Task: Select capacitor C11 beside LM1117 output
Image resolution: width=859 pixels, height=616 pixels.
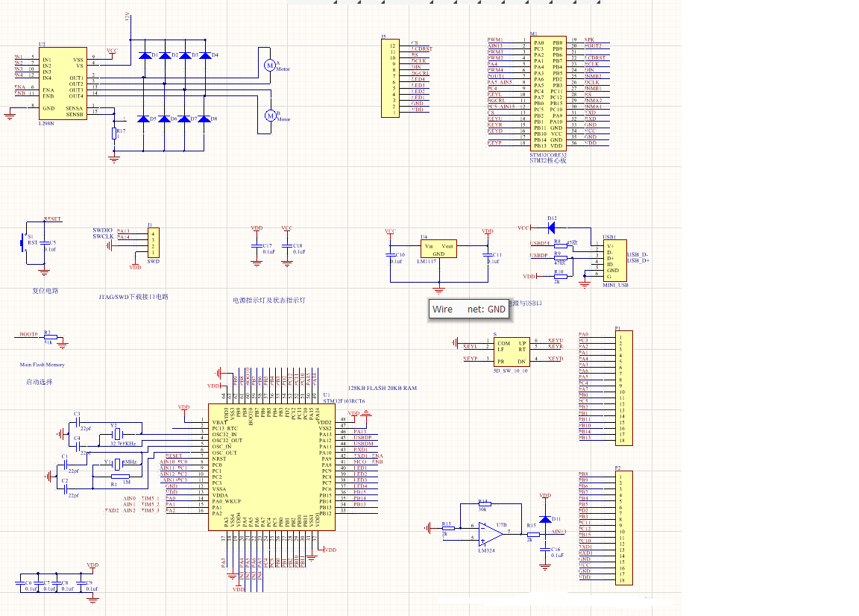Action: [x=488, y=255]
